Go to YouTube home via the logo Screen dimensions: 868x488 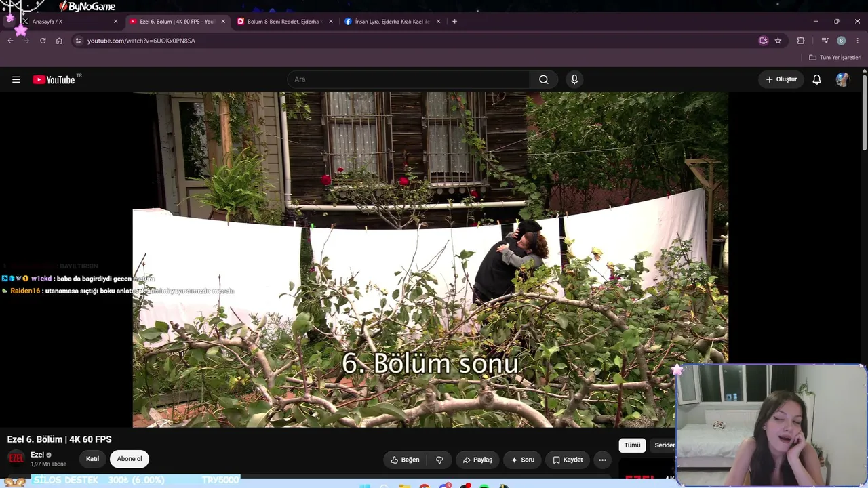click(x=54, y=79)
